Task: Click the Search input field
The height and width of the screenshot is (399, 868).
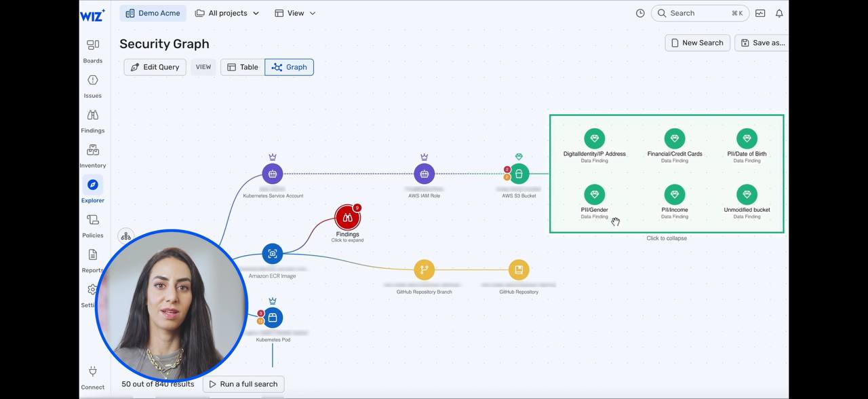Action: pos(700,13)
